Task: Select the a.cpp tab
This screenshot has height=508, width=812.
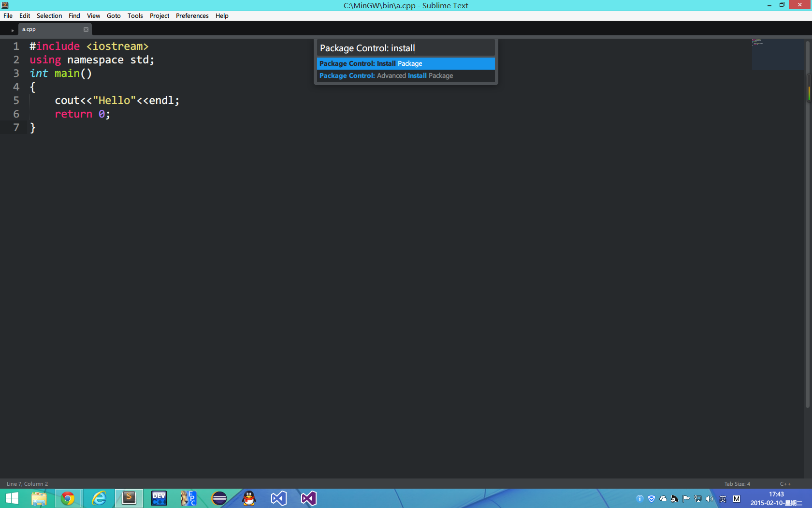Action: point(55,30)
